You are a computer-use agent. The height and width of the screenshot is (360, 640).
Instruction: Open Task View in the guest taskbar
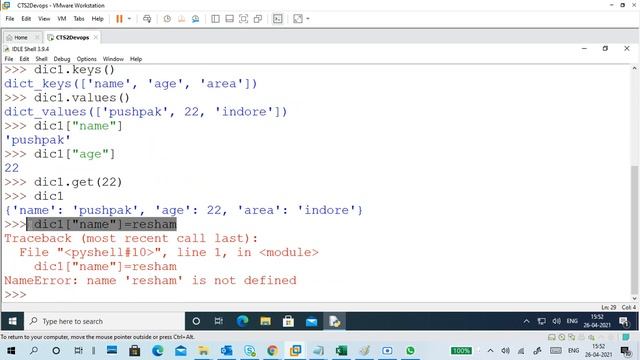(x=219, y=321)
